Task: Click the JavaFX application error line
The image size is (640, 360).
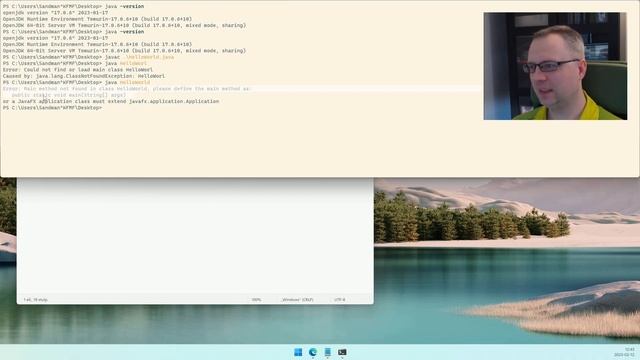Action: [x=111, y=101]
